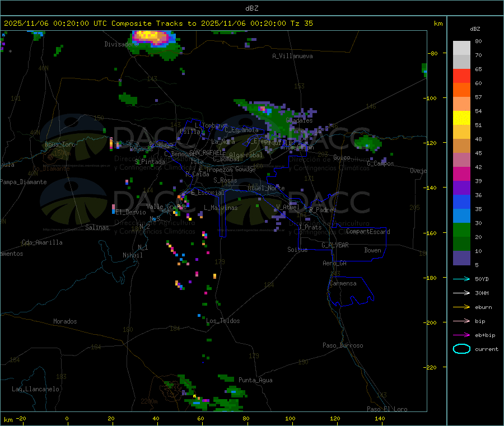
Task: Select the yellow 51-54 dBZ legend band
Action: 461,118
